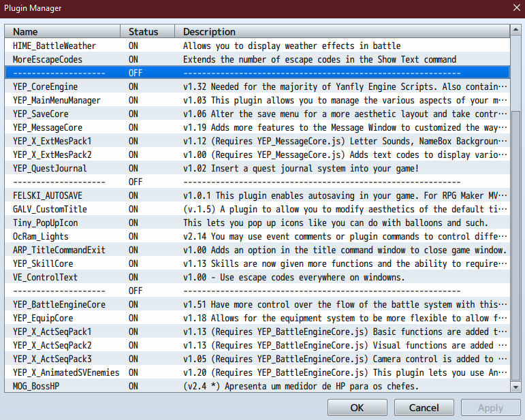Select the YEP_X_ExtMesPack2 plugin
The image size is (525, 420).
tap(257, 155)
